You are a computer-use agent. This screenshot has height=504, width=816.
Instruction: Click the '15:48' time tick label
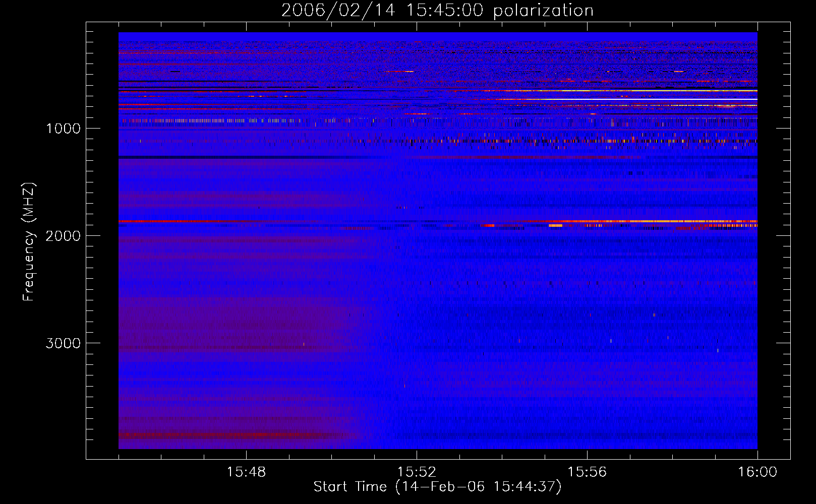click(x=246, y=472)
